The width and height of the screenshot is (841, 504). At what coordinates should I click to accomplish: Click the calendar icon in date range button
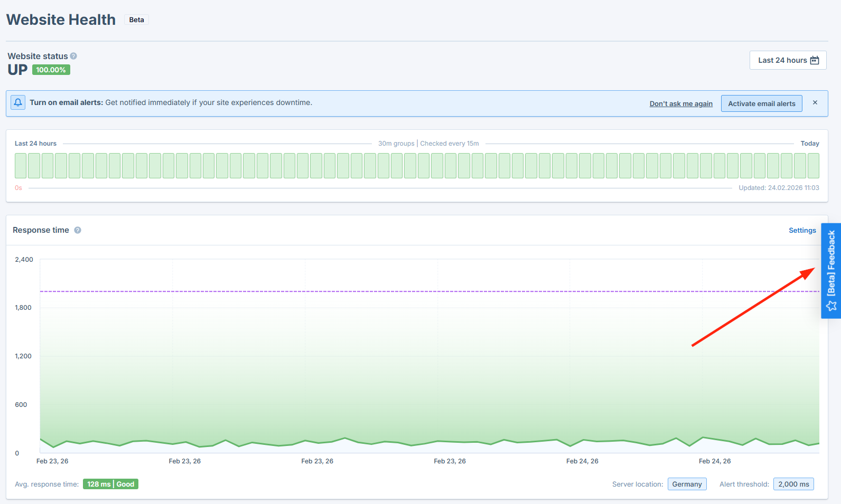(815, 60)
